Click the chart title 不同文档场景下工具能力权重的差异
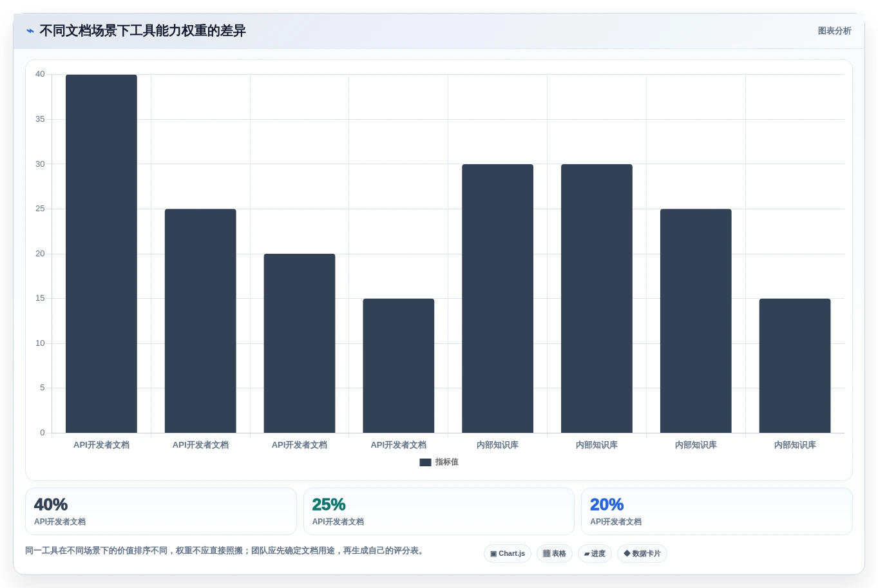This screenshot has height=588, width=878. pos(142,31)
